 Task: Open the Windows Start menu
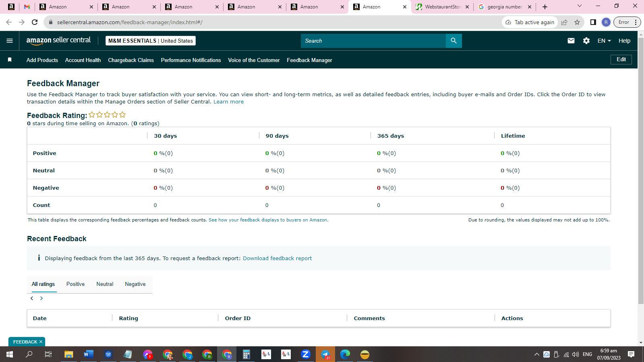[x=10, y=354]
